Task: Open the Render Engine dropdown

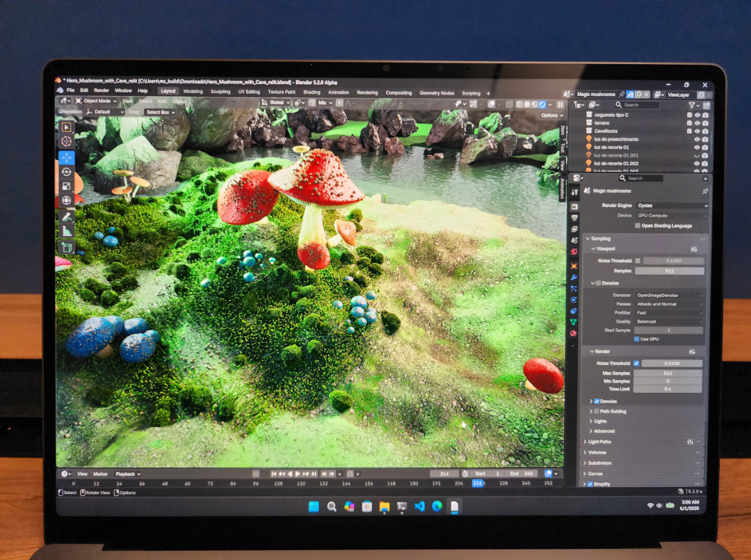Action: [672, 205]
